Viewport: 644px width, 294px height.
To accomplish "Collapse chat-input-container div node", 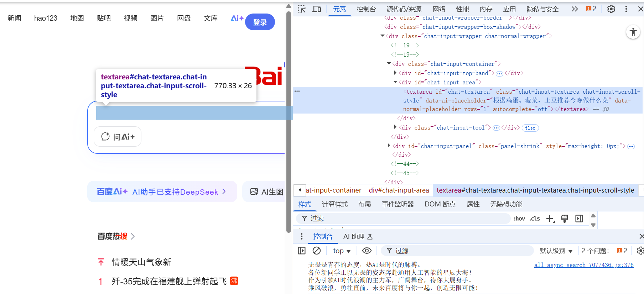I will 389,64.
